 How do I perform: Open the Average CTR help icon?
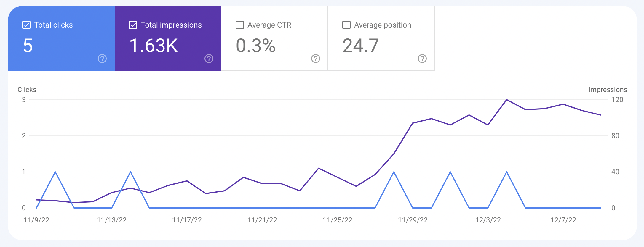[316, 59]
